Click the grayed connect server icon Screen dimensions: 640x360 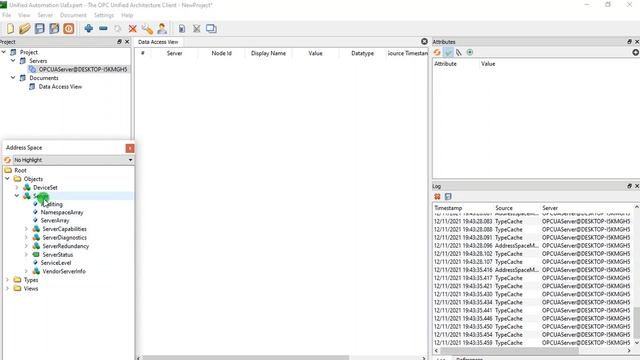118,29
